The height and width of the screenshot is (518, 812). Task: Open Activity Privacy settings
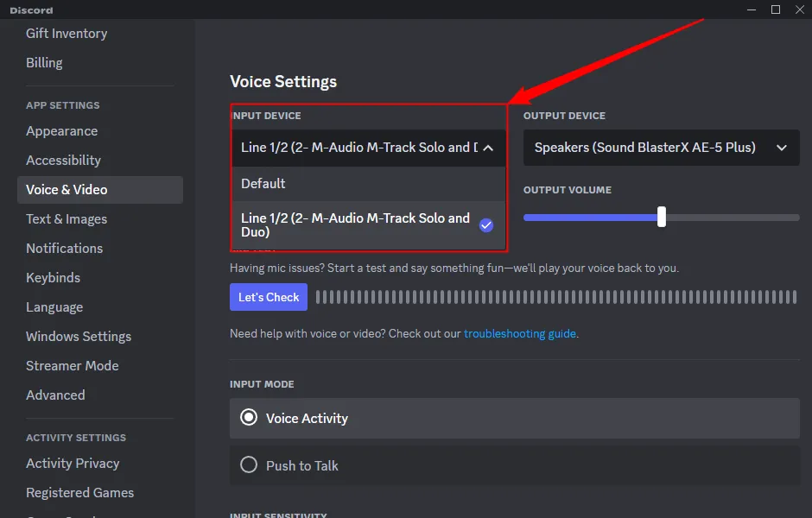[73, 464]
